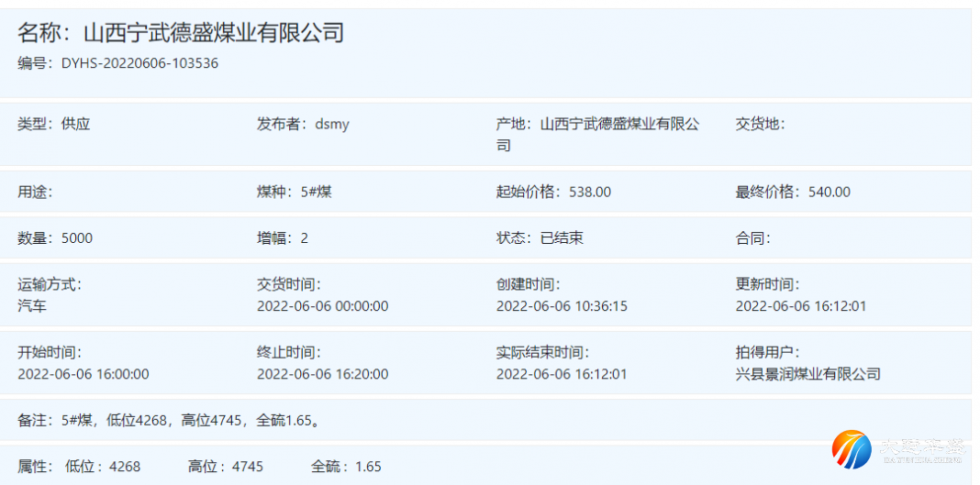Screen dimensions: 980x485
Task: Click the orange-blue logo icon at bottom right
Action: click(x=852, y=449)
